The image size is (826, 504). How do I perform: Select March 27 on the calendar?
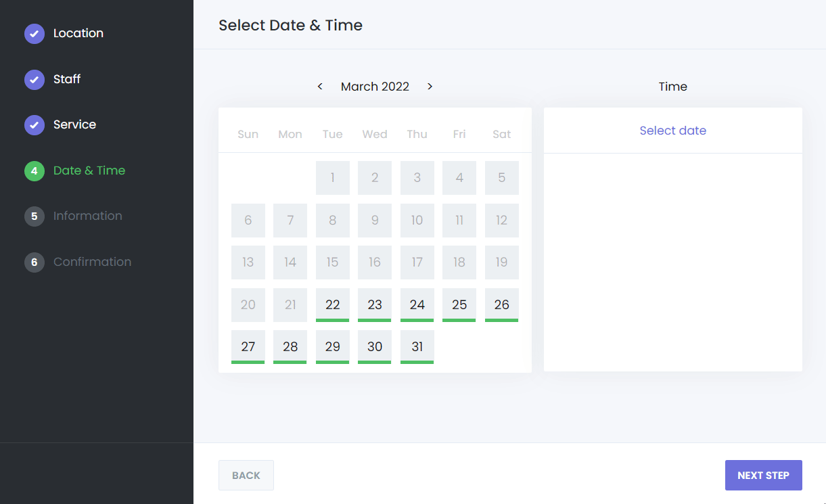pyautogui.click(x=248, y=346)
